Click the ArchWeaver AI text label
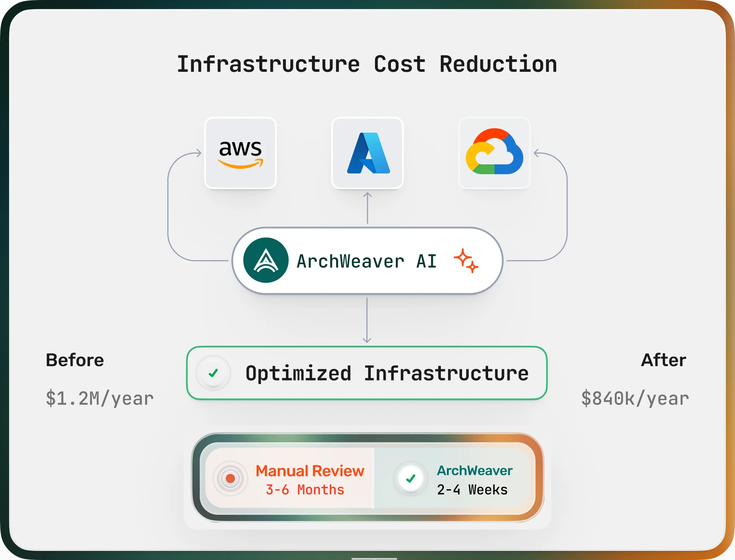735x560 pixels. (367, 261)
